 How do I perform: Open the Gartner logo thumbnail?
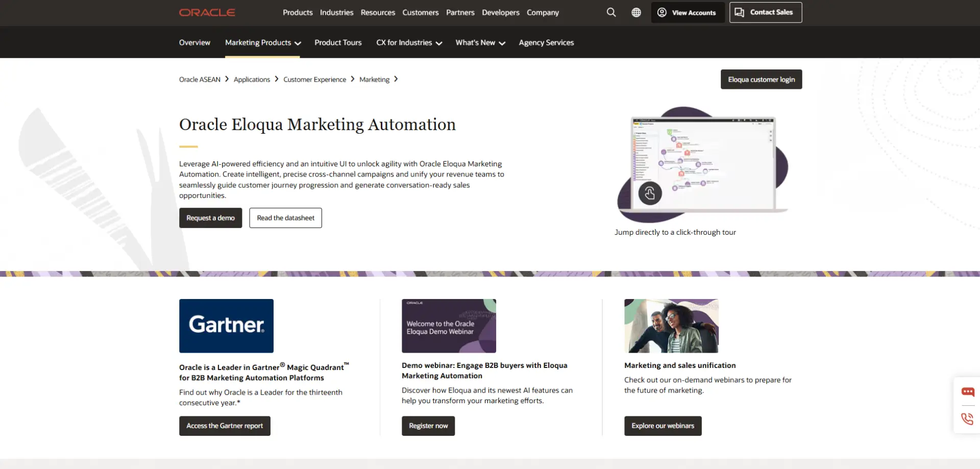(226, 326)
